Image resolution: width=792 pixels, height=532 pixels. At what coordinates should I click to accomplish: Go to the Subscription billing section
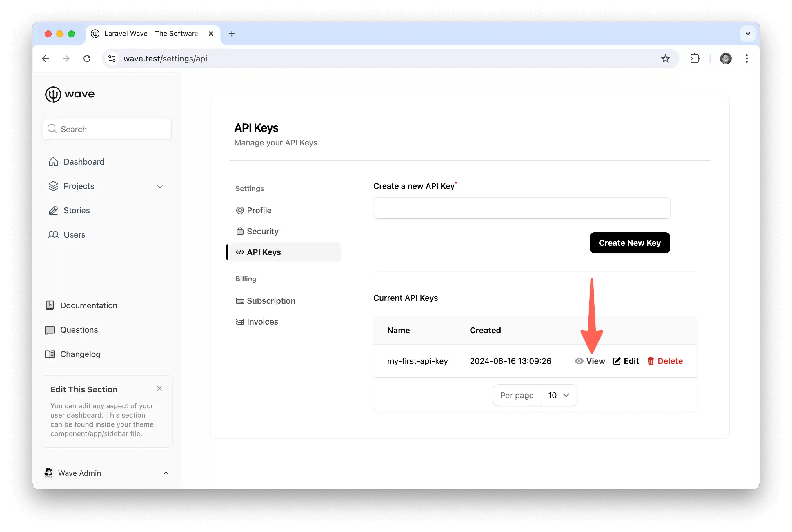tap(270, 301)
